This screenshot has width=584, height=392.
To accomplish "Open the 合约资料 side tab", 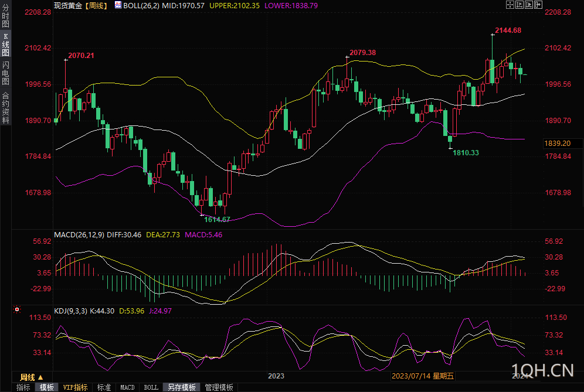I will pos(5,108).
